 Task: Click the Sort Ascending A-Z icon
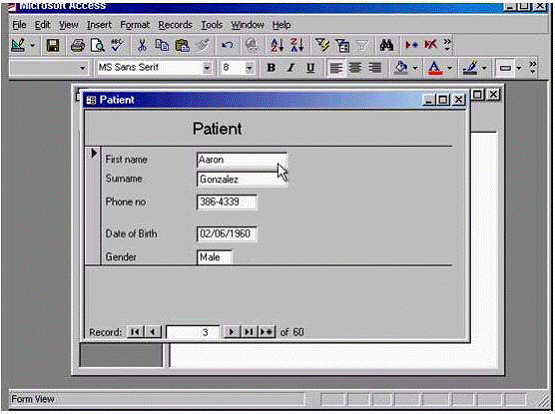277,45
